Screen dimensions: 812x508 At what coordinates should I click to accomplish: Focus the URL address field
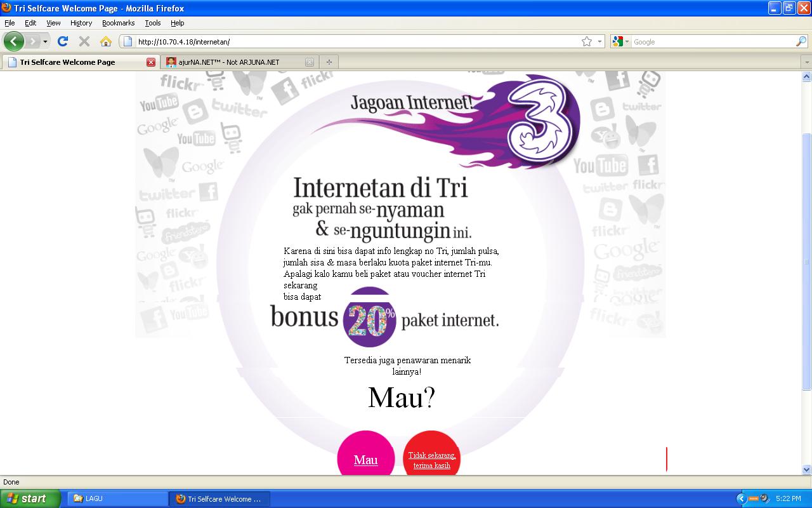(355, 42)
